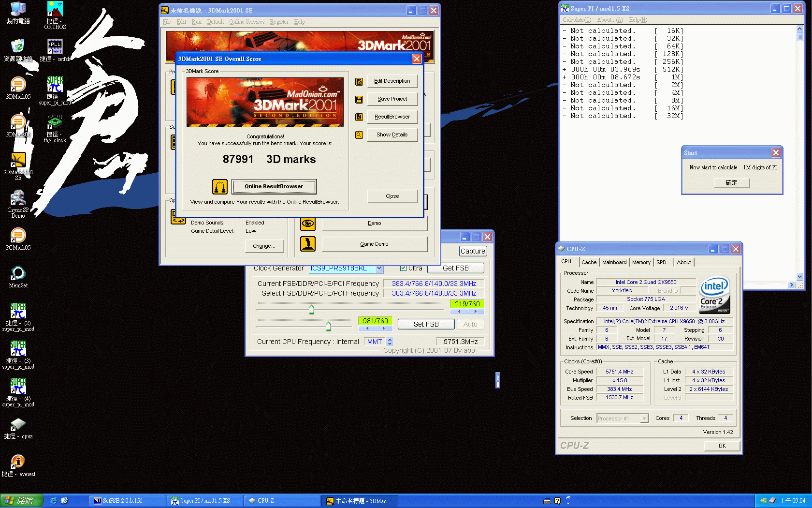Click the Show Details button
Image resolution: width=812 pixels, height=508 pixels.
tap(392, 135)
